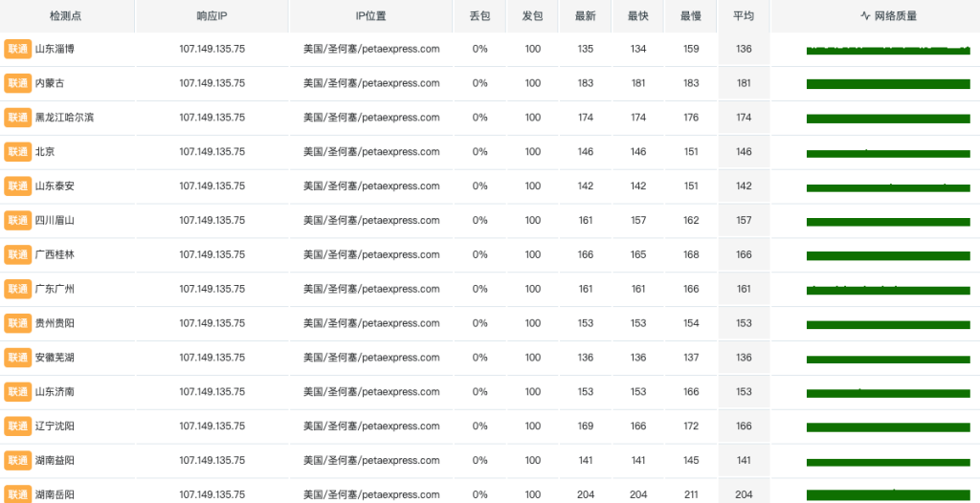The height and width of the screenshot is (503, 980).
Task: Click the 联通 badge next to 北京
Action: 18,152
